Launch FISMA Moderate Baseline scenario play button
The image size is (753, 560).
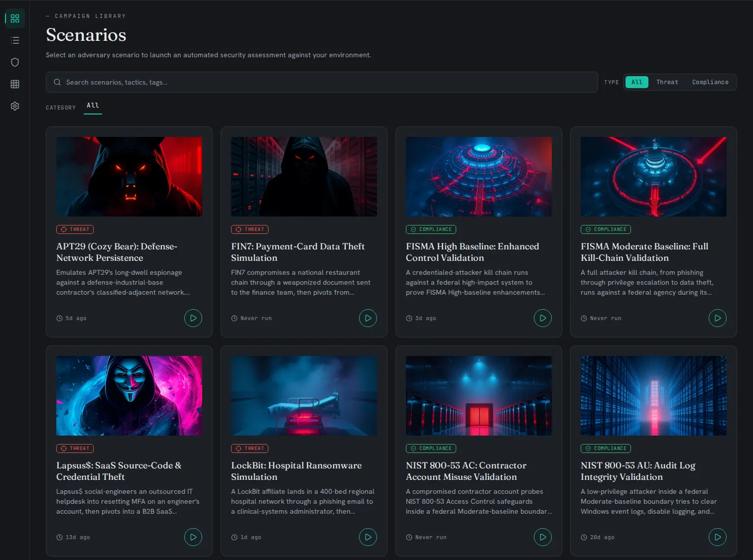click(x=718, y=318)
